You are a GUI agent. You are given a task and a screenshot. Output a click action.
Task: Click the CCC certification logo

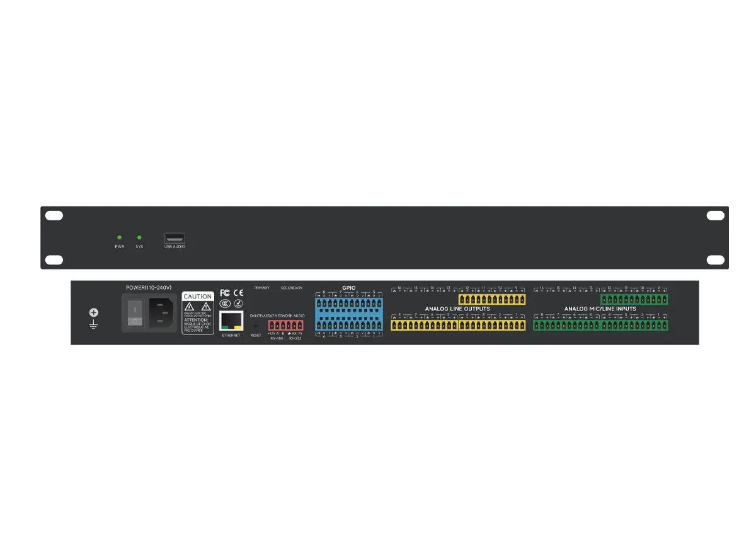224,304
